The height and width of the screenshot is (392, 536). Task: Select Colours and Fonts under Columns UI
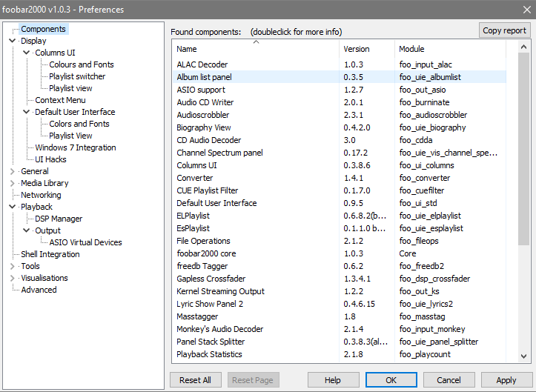[81, 64]
